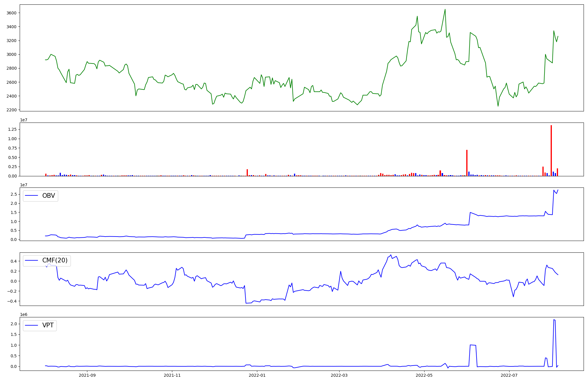Screen dimensions: 588x382
Task: Click the VPT legend label
Action: click(x=48, y=325)
